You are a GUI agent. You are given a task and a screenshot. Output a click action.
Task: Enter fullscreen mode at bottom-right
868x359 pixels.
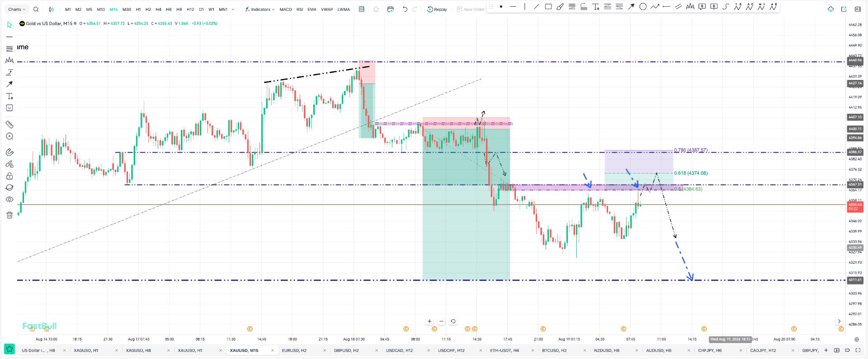click(858, 350)
